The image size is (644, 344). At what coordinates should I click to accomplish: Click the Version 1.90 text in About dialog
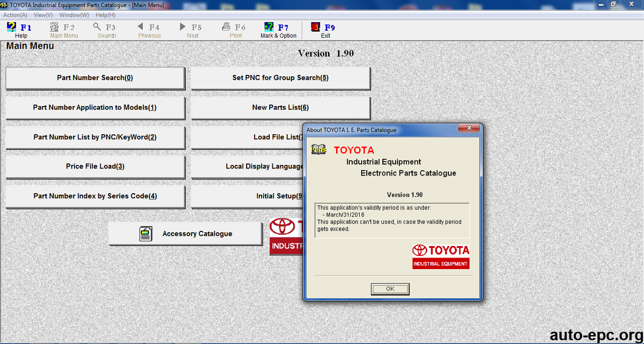tap(405, 195)
